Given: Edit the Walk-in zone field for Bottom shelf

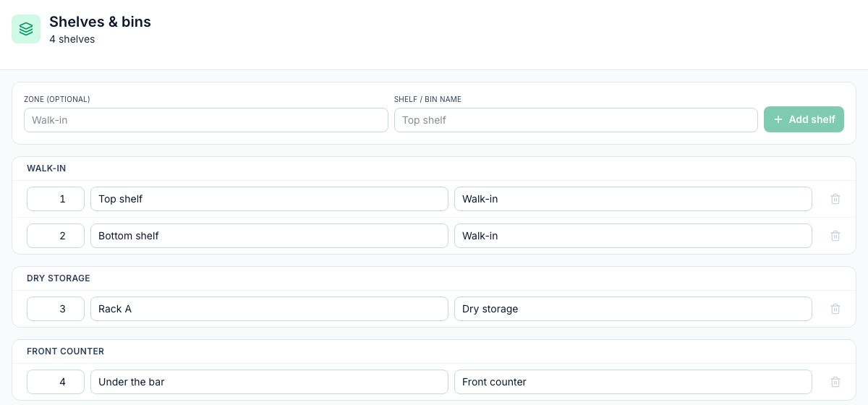Looking at the screenshot, I should 633,236.
